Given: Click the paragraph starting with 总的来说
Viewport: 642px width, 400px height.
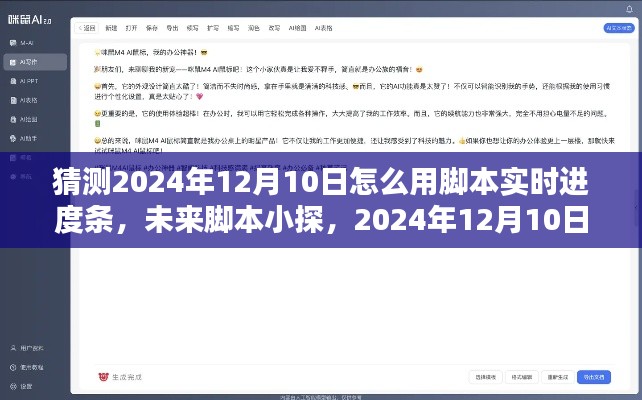Looking at the screenshot, I should click(355, 145).
